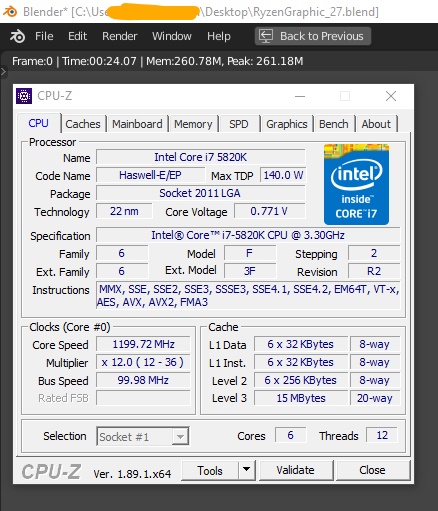This screenshot has width=438, height=511.
Task: Open the Blender Edit menu
Action: coord(77,36)
